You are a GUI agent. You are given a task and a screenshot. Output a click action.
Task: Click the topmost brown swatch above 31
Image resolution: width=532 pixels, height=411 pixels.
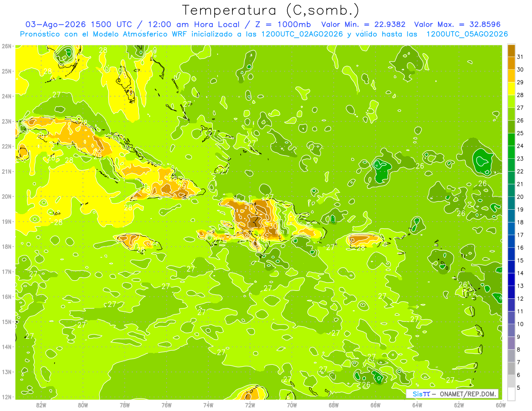click(x=511, y=51)
